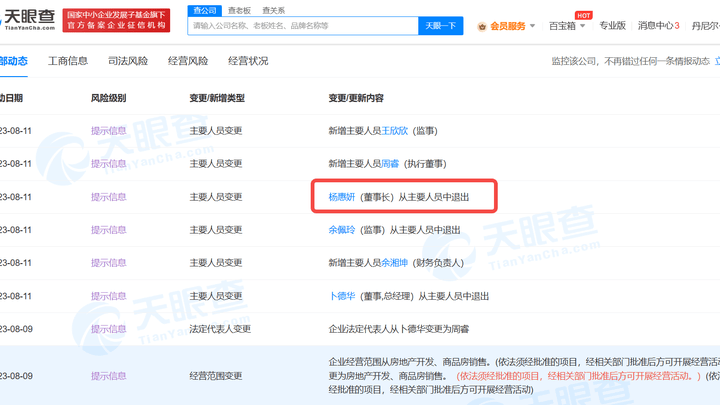Open the 余湘坤 person link
Viewport: 720px width, 405px height.
point(394,263)
